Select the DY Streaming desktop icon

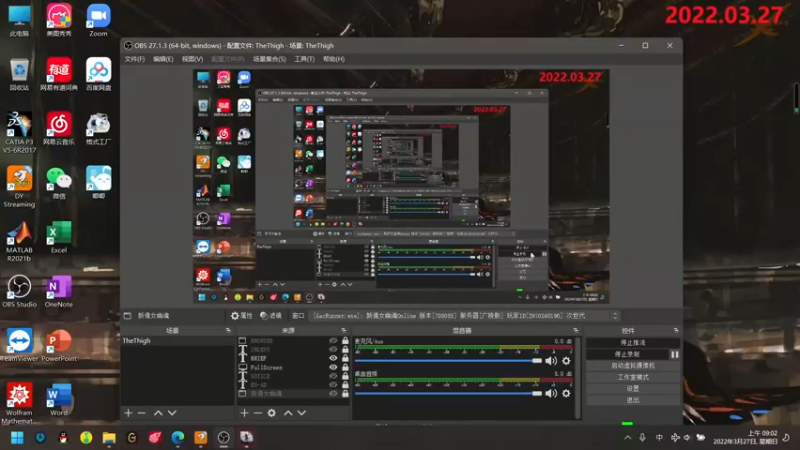(19, 187)
